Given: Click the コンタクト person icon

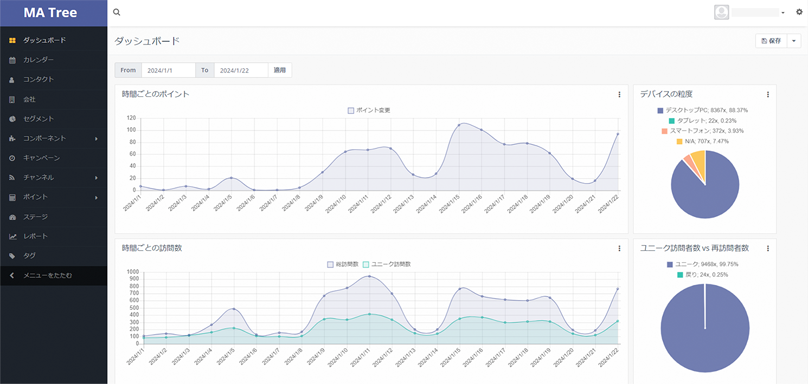Looking at the screenshot, I should click(12, 79).
